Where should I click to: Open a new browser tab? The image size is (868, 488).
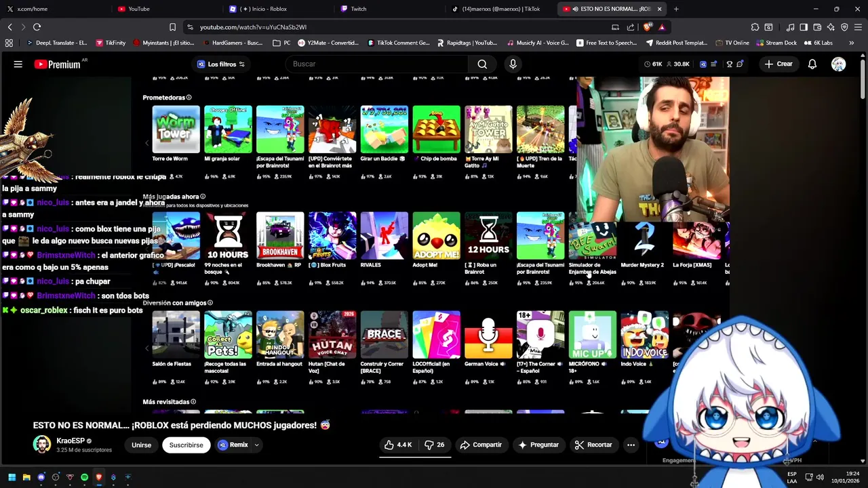676,9
